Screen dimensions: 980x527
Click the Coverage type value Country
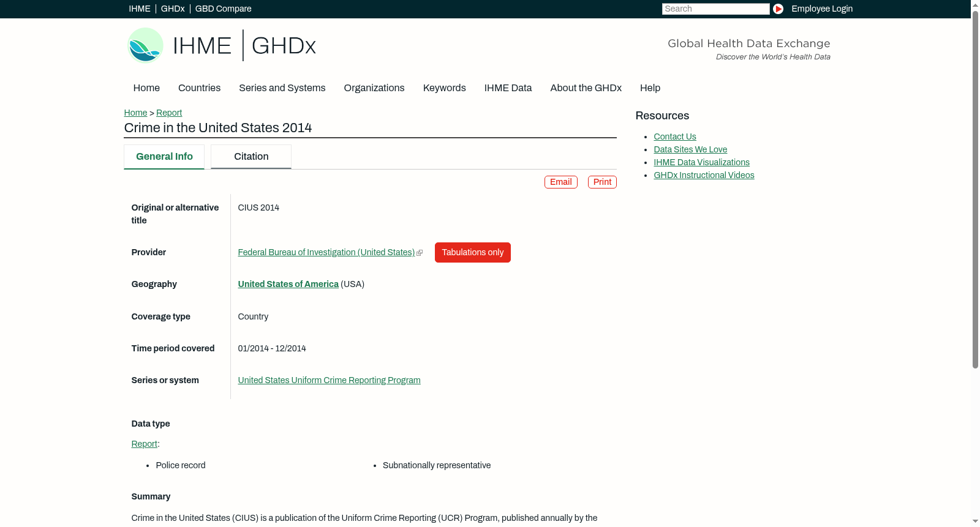(253, 316)
